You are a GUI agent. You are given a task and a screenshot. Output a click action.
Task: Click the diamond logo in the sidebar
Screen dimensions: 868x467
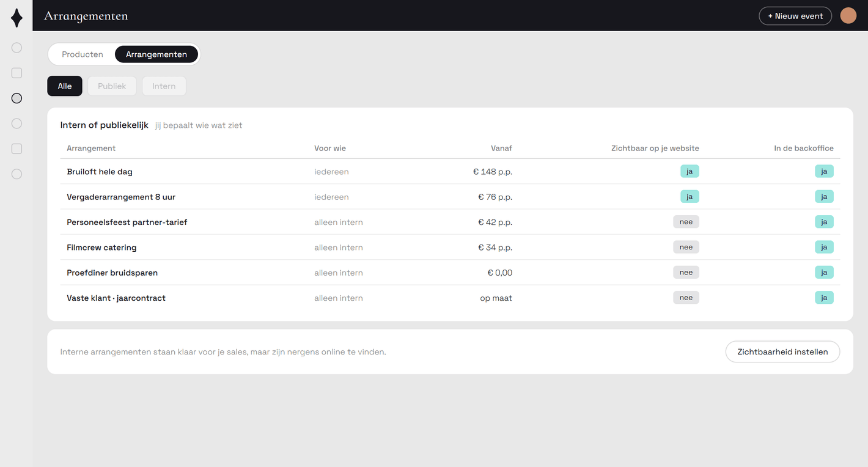[x=17, y=18]
